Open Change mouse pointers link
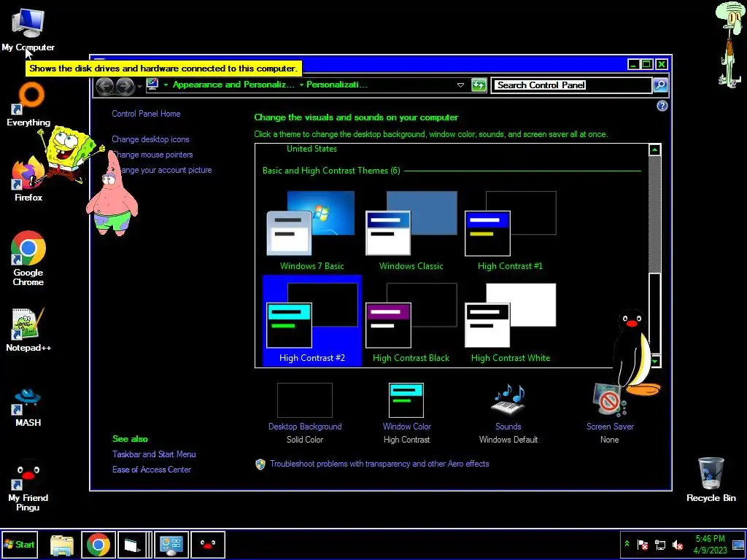747x560 pixels. [x=152, y=155]
